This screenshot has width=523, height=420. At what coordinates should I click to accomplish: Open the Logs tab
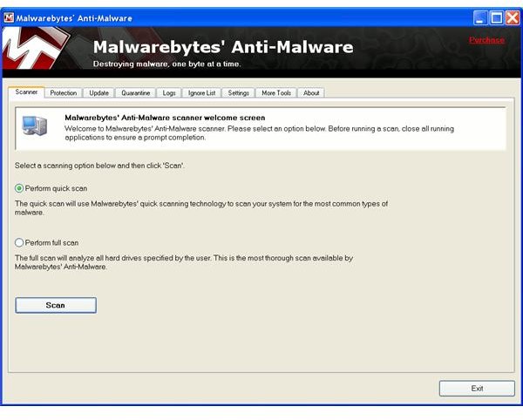click(169, 93)
